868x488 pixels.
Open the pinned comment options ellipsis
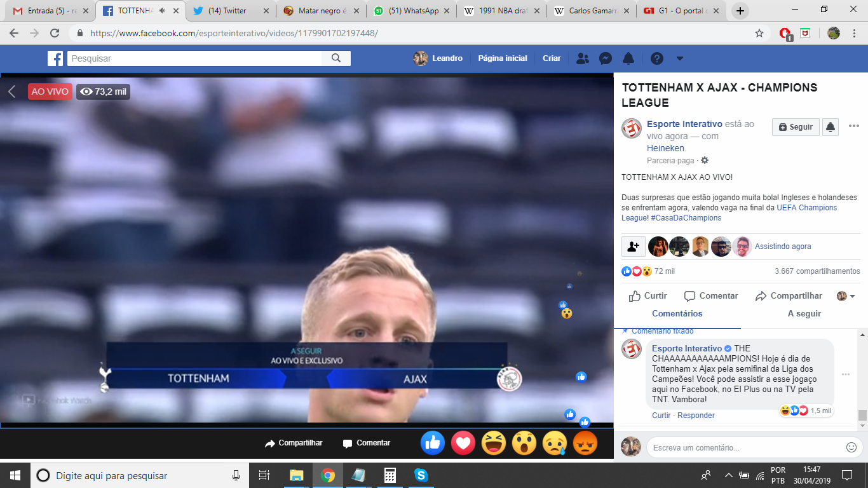(846, 374)
